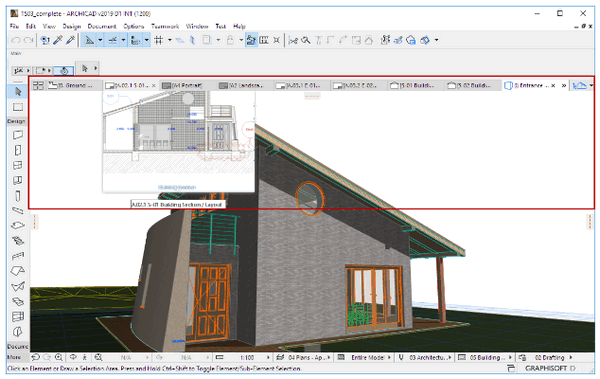
Task: Switch to the 0. Ground tab
Action: click(73, 85)
